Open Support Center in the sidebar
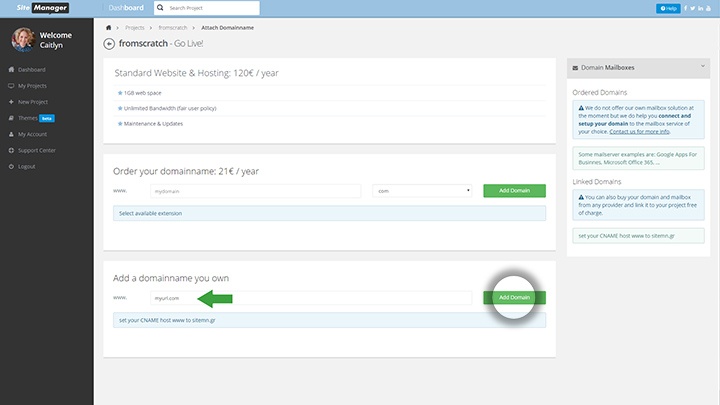 (x=37, y=150)
